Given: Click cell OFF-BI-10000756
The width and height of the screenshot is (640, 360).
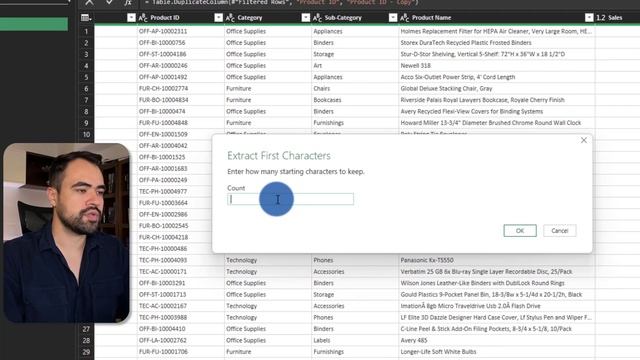Looking at the screenshot, I should [162, 43].
